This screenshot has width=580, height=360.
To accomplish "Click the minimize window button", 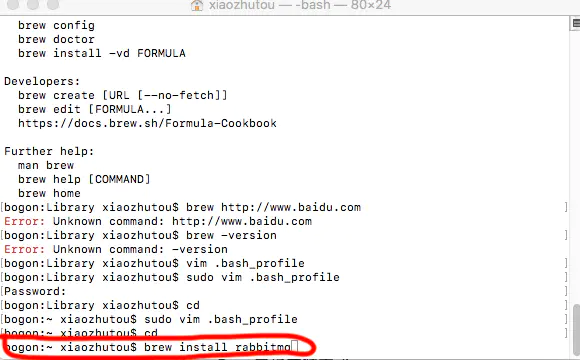I will pyautogui.click(x=33, y=4).
